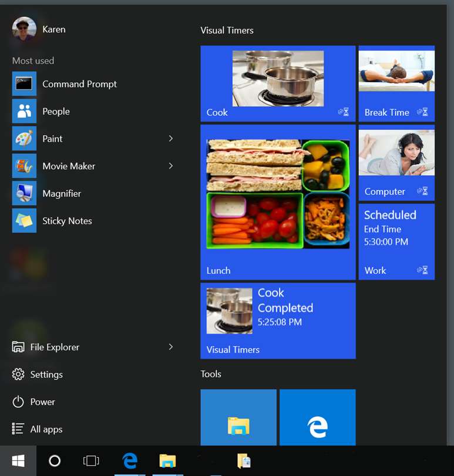
Task: Click the Windows Start button
Action: click(x=18, y=461)
